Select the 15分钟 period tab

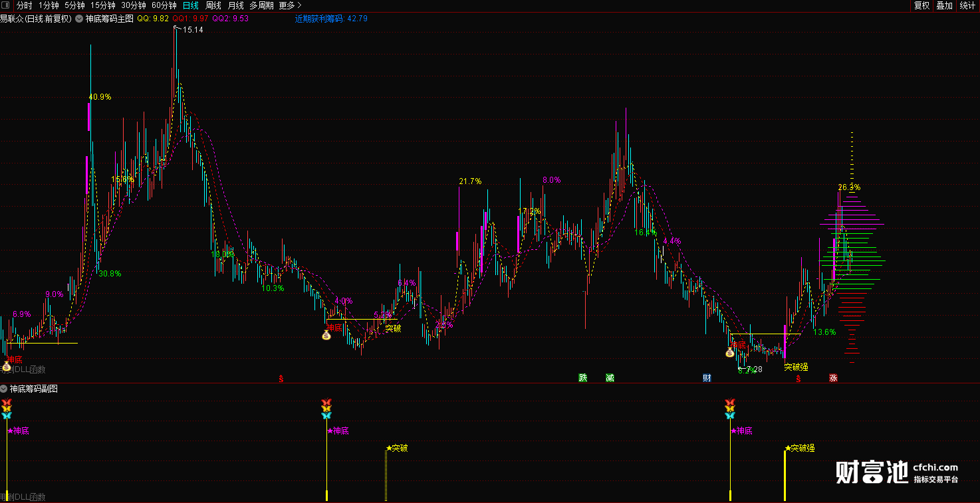[x=102, y=5]
